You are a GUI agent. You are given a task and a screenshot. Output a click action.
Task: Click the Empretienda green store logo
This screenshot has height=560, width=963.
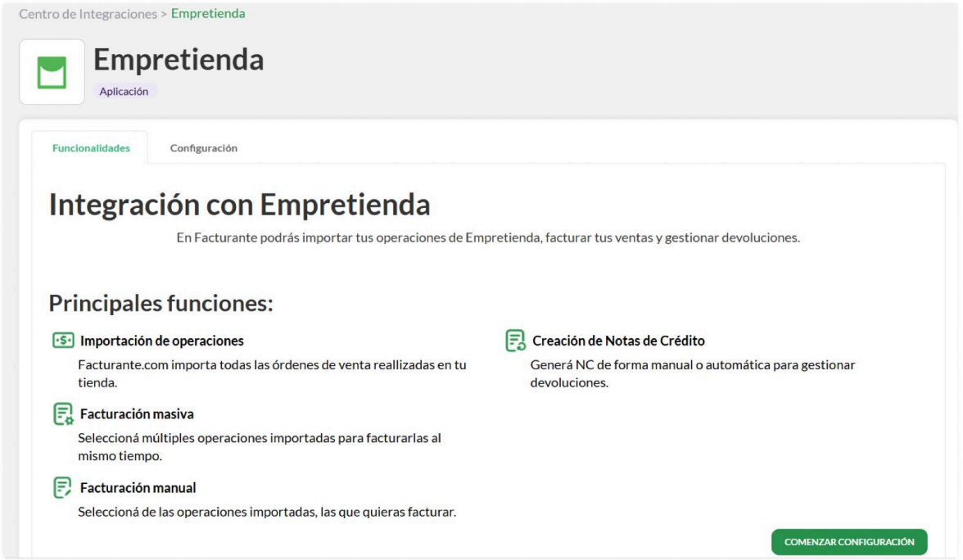[52, 72]
